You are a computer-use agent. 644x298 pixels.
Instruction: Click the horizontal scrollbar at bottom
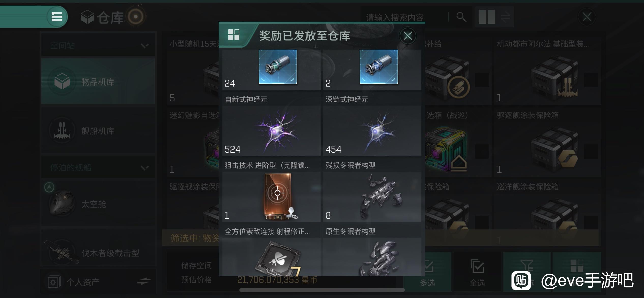point(322,290)
